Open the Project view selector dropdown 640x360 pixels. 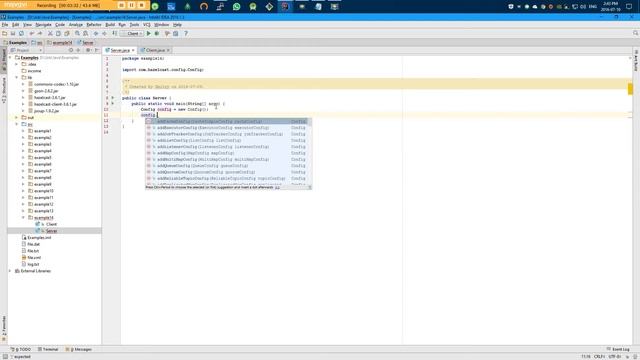(26, 50)
